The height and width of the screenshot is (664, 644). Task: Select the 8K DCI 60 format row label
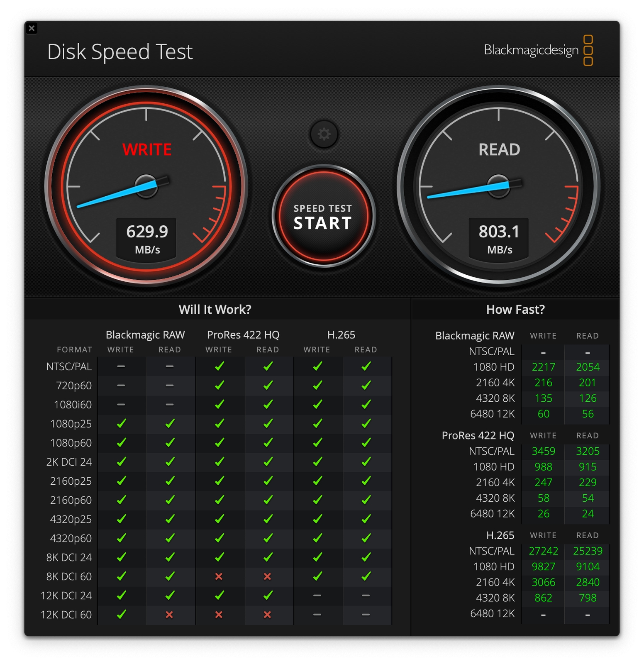tap(69, 576)
